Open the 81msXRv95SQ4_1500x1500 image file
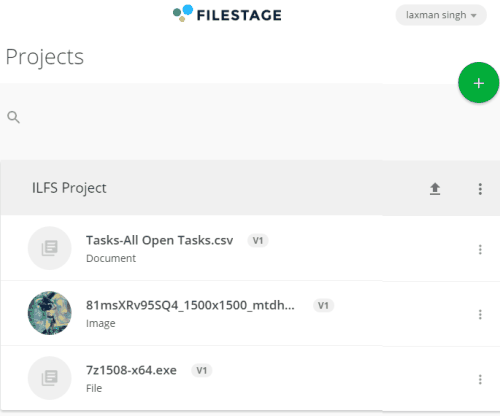This screenshot has width=500, height=416. pos(190,305)
